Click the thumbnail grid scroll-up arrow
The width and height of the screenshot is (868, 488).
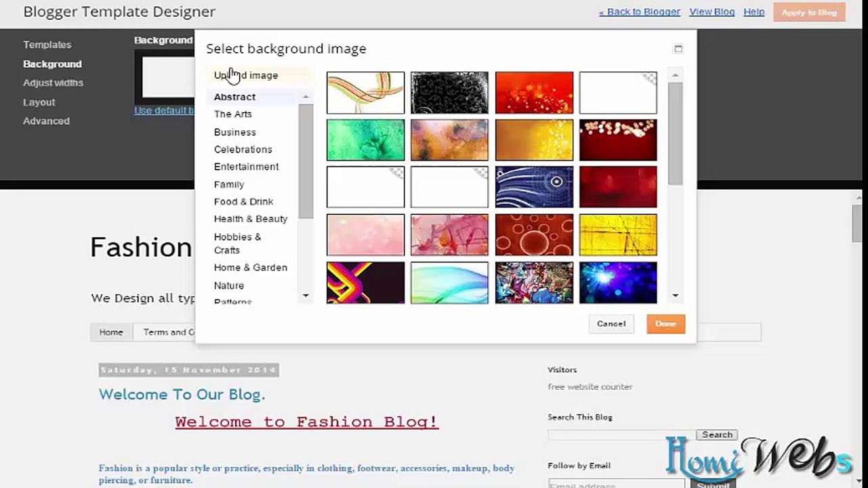675,75
